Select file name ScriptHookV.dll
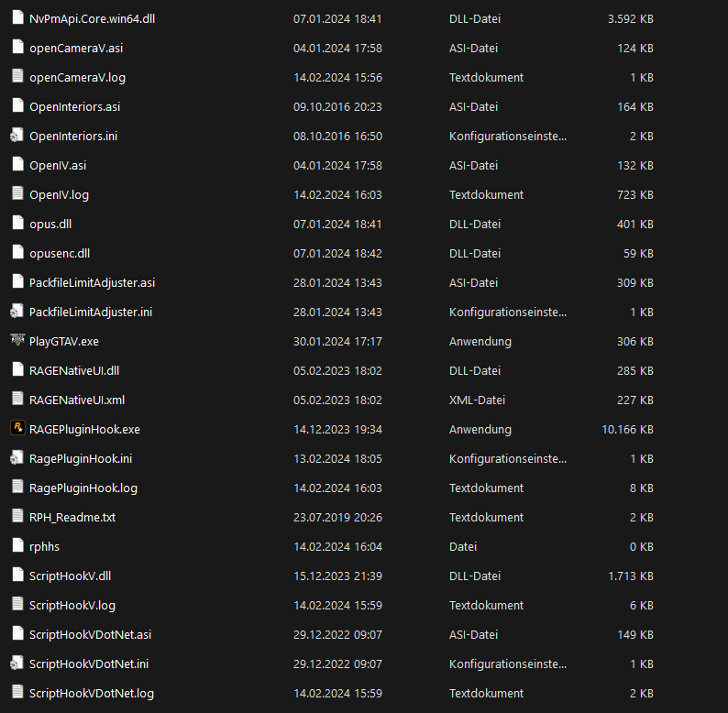 (70, 576)
